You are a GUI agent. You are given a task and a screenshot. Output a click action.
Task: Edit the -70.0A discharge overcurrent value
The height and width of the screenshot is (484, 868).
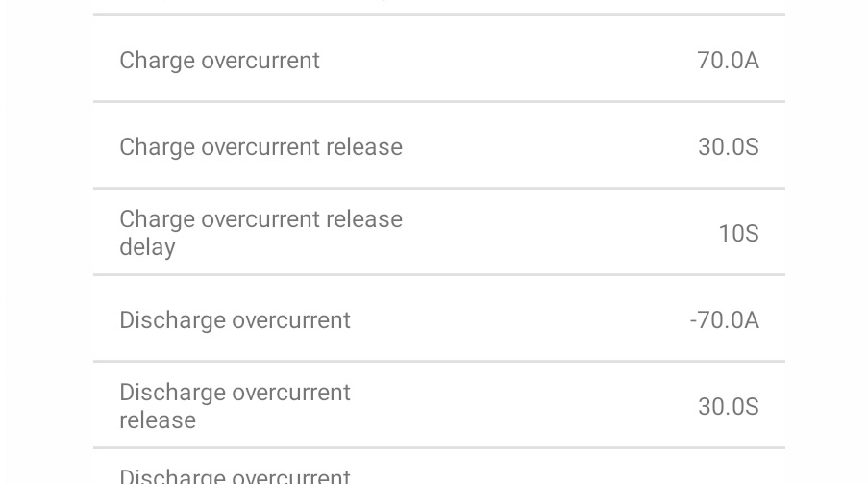(724, 320)
